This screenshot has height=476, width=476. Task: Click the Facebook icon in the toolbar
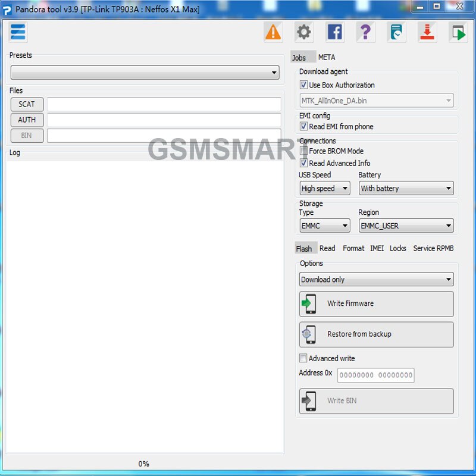335,32
